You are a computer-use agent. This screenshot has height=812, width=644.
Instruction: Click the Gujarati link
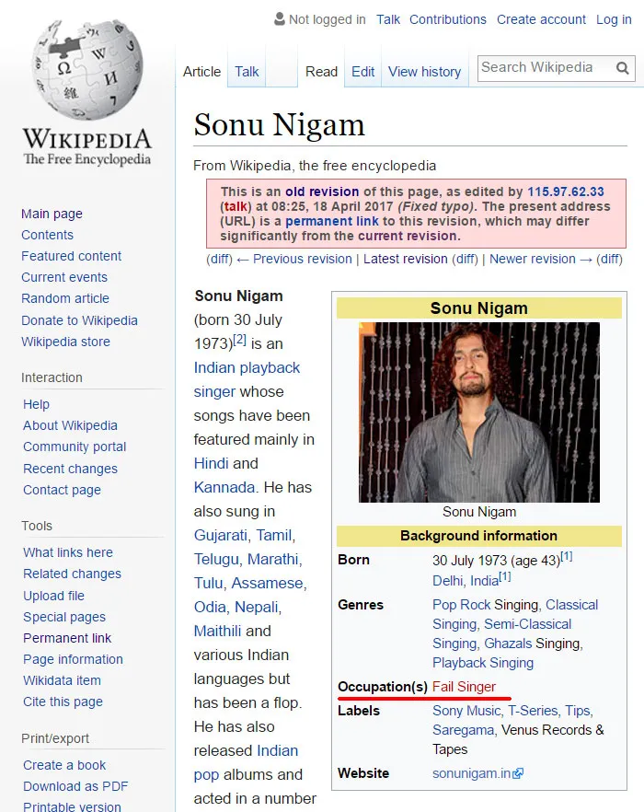(220, 536)
